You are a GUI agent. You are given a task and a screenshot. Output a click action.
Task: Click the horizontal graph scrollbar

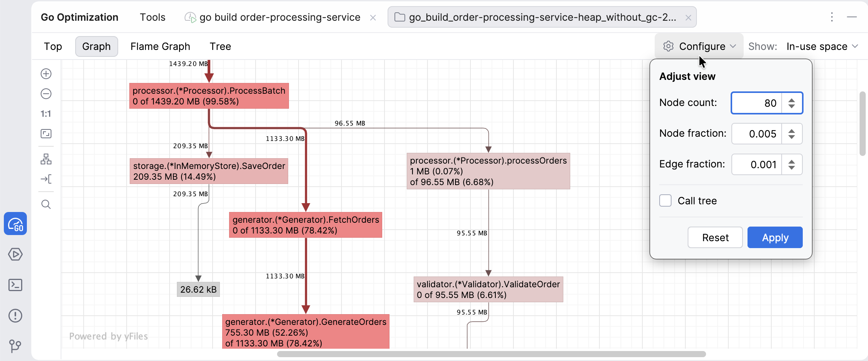coord(491,354)
